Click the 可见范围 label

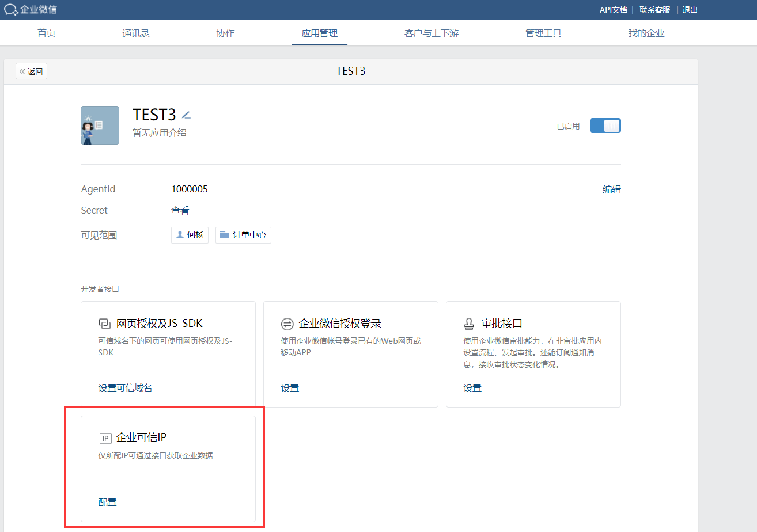click(x=99, y=235)
